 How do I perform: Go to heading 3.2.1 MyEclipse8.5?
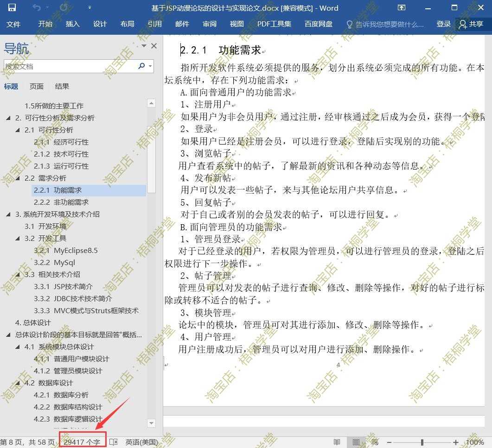click(x=65, y=251)
